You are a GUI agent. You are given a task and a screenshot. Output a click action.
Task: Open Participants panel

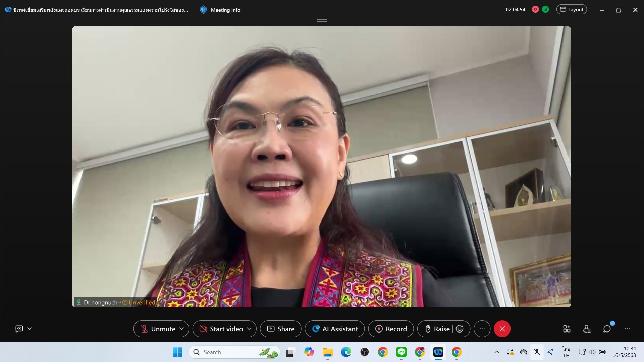[x=587, y=329]
